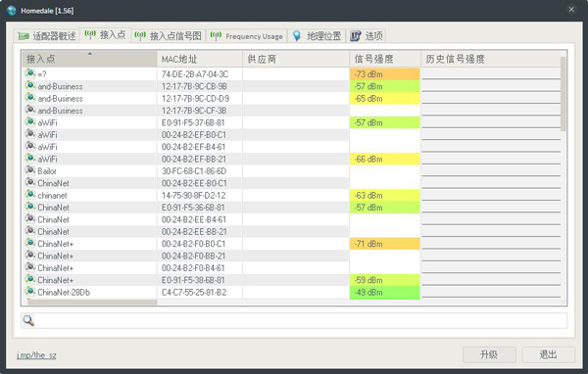Click icon of ChinaNet+ row with E0-91-F5-38-68-81
Viewport: 588px width, 374px height.
click(30, 279)
